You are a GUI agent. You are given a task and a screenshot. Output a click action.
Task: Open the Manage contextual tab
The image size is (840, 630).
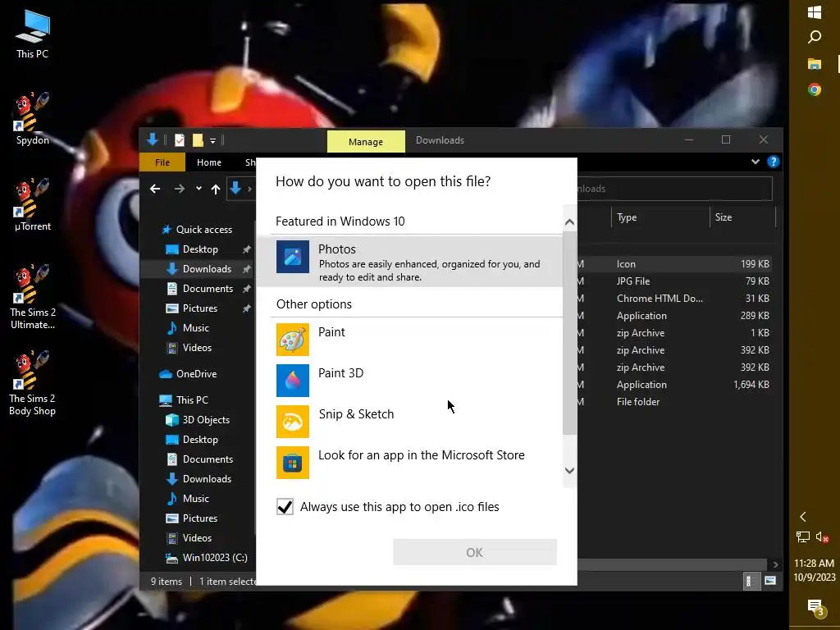[x=366, y=142]
